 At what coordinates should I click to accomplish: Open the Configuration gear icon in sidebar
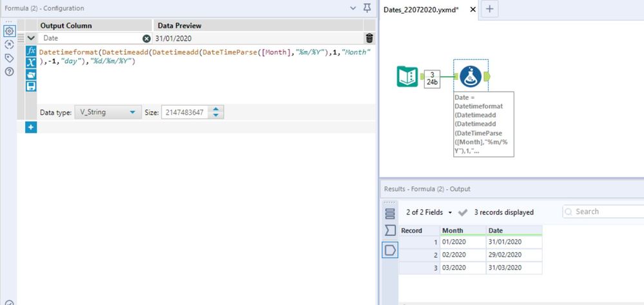(9, 31)
